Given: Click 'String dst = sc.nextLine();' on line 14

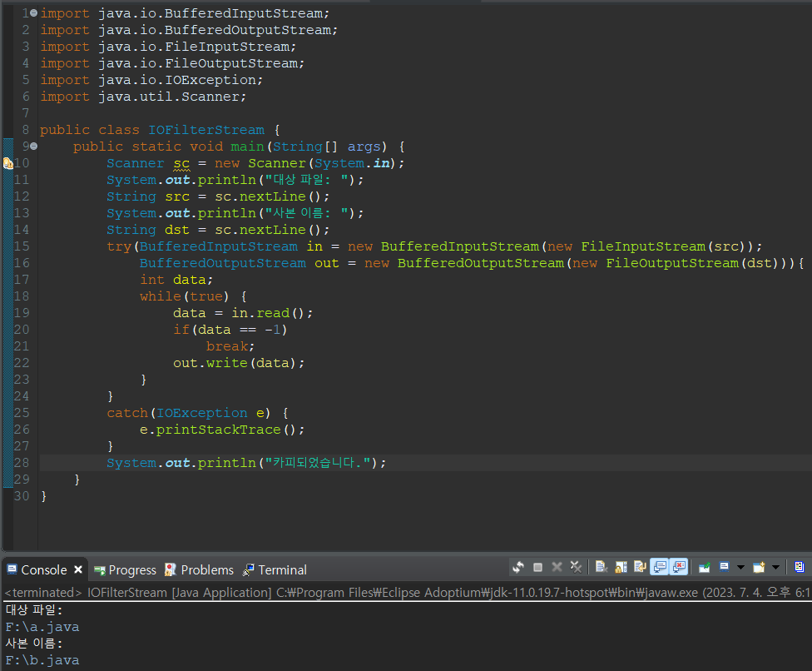Looking at the screenshot, I should click(218, 230).
